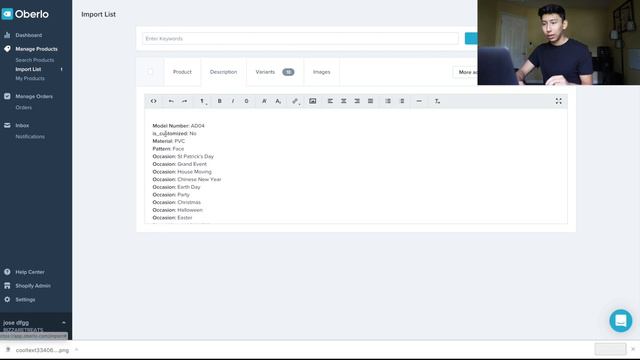Viewport: 640px width, 360px height.
Task: Click the 'St Patrick's Day' occasion line
Action: click(x=183, y=156)
